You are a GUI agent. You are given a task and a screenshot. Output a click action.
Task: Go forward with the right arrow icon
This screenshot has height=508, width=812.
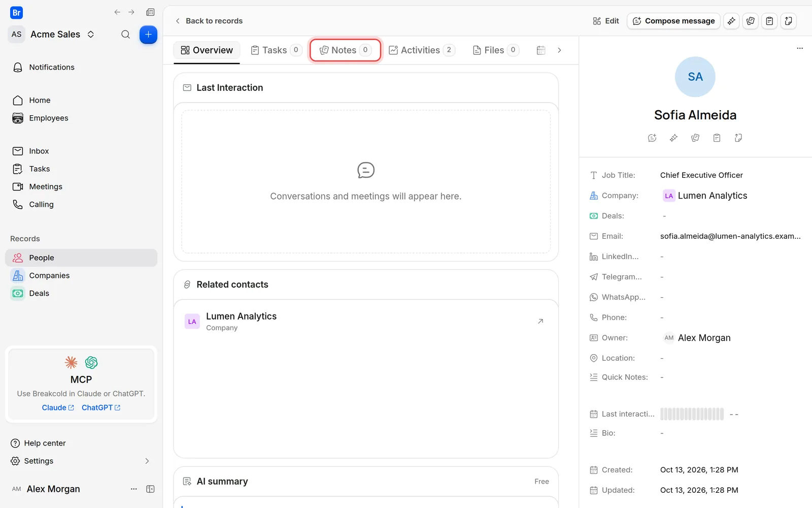pos(131,12)
